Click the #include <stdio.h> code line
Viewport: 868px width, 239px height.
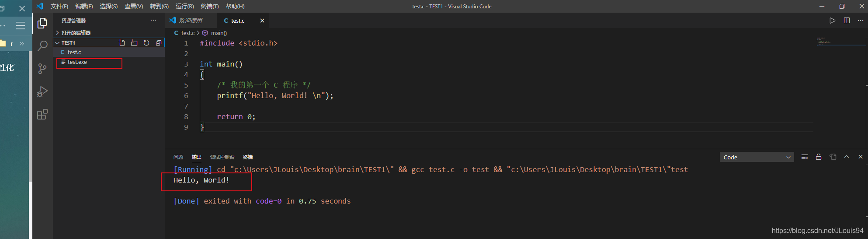pos(239,43)
